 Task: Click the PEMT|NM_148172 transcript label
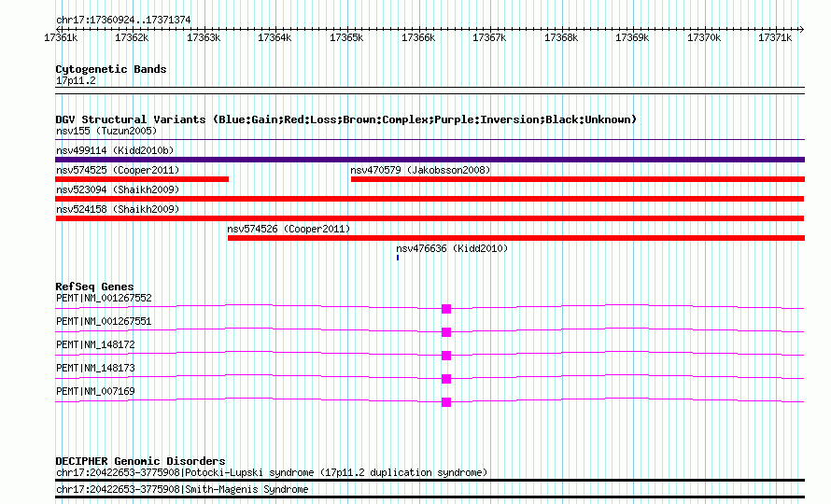coord(95,344)
